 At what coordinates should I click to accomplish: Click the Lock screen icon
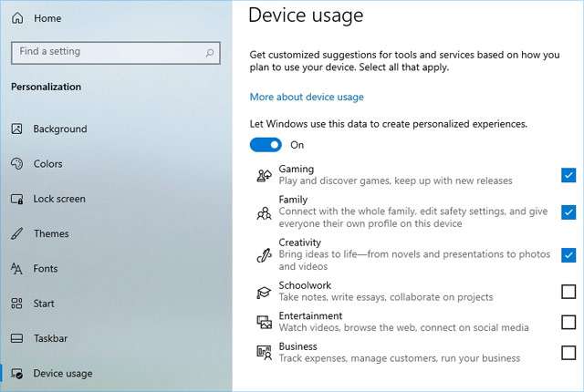click(x=16, y=199)
